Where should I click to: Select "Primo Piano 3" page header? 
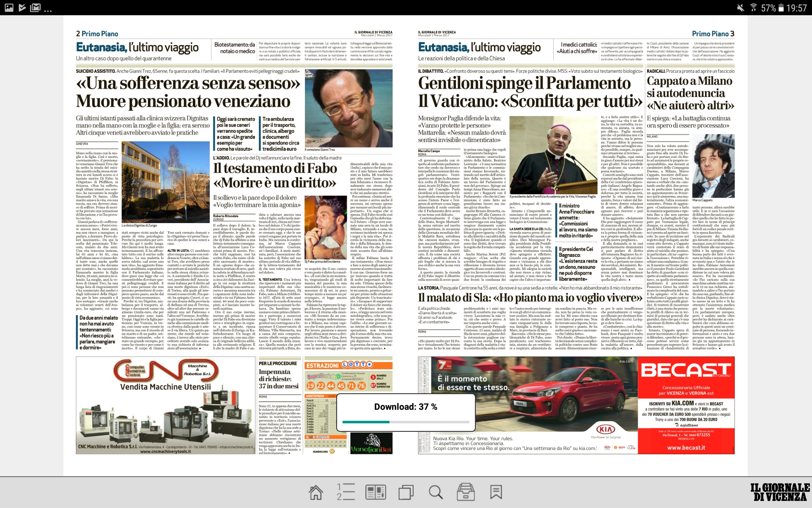click(x=713, y=34)
